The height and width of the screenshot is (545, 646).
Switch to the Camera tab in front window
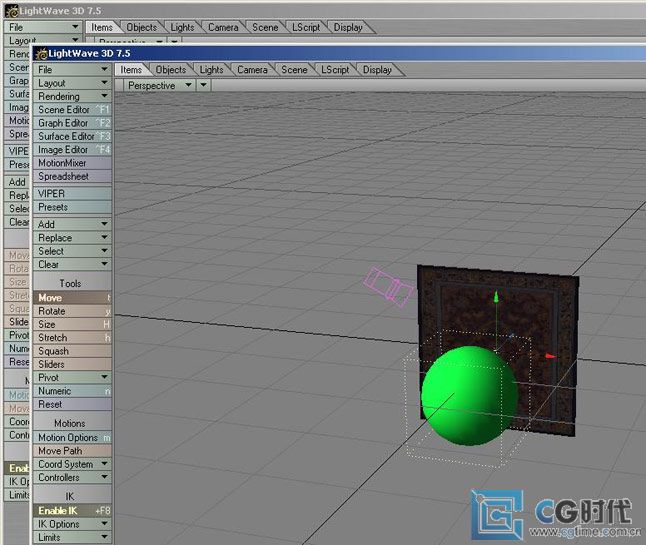252,70
